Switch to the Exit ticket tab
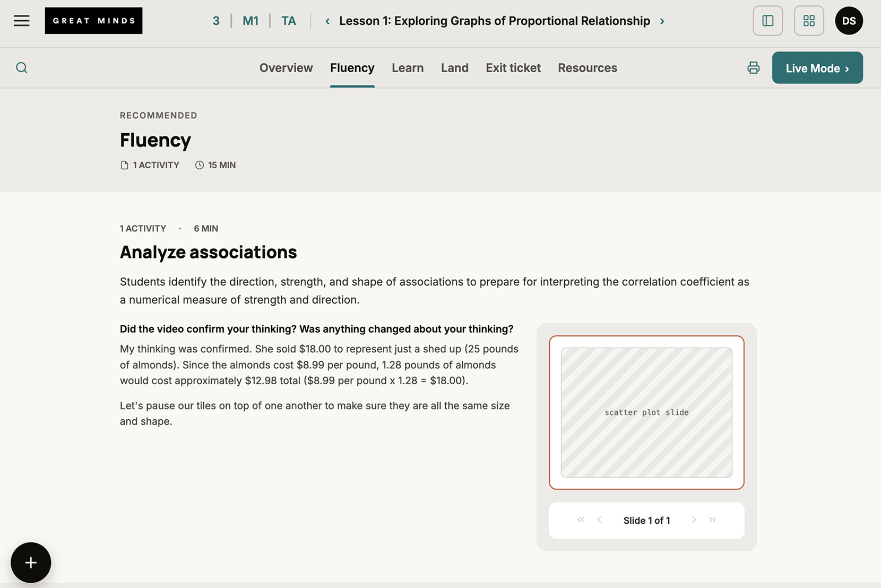Image resolution: width=881 pixels, height=588 pixels. click(513, 68)
